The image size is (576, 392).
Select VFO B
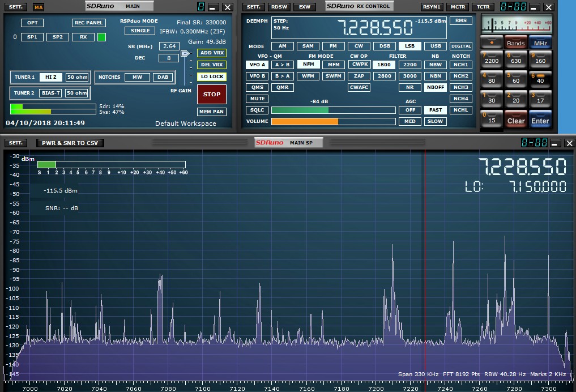257,76
